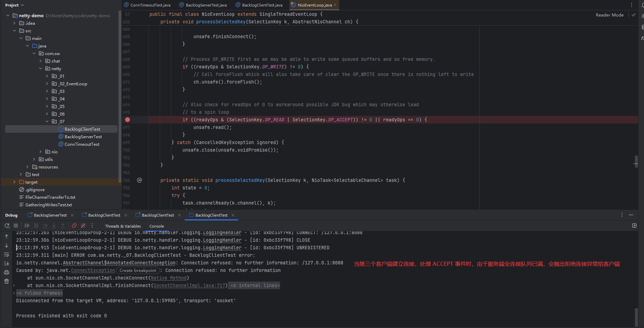Open Project view dropdown
Image resolution: width=644 pixels, height=328 pixels.
14,5
